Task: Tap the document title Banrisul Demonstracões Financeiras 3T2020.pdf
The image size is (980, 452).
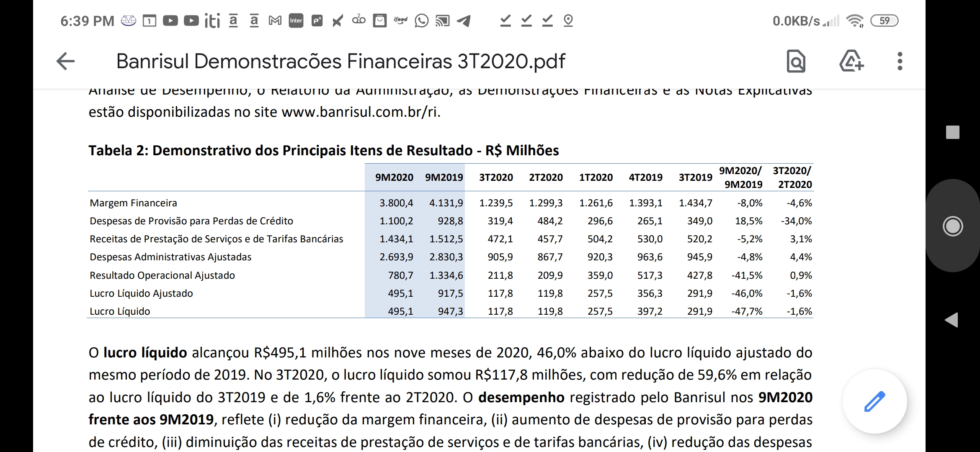Action: tap(340, 62)
